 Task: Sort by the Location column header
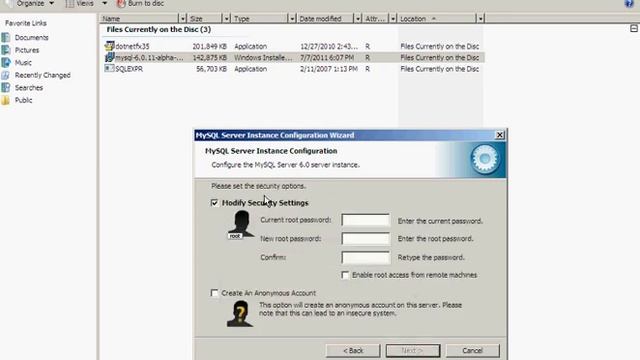[437, 19]
